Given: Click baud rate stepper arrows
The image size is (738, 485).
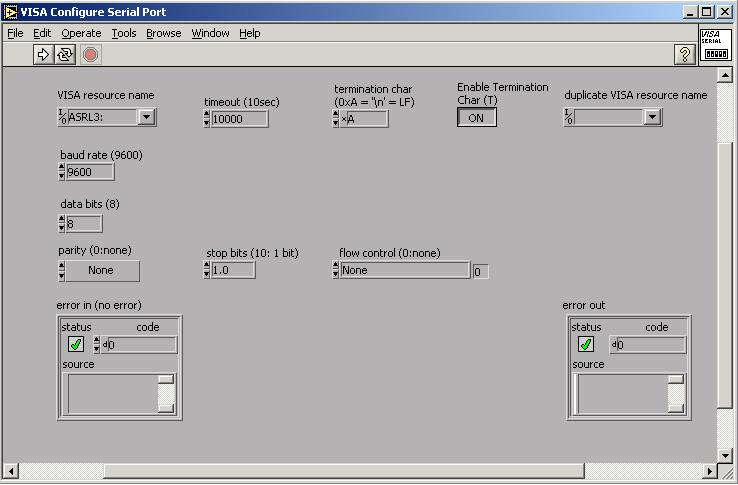Looking at the screenshot, I should (62, 172).
